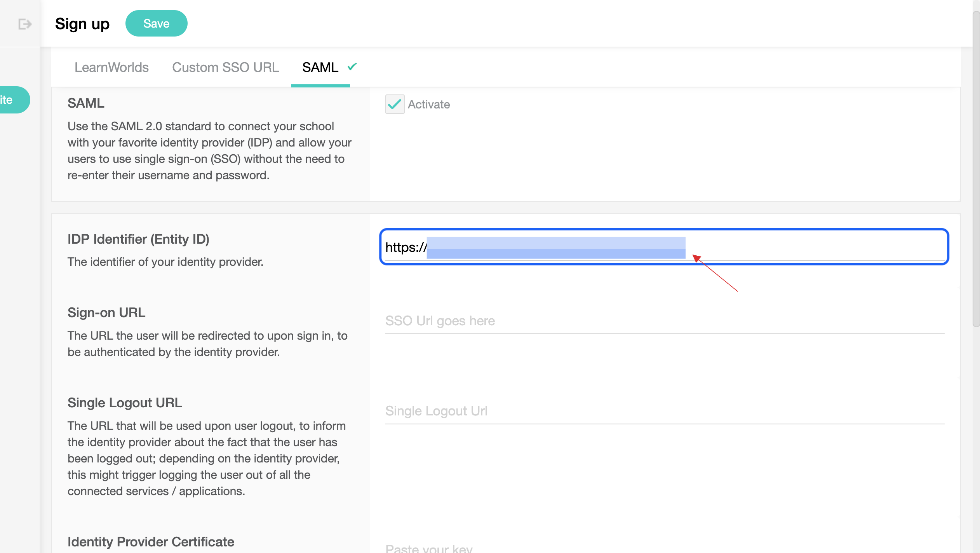980x553 pixels.
Task: Click the vertical page scrollbar
Action: [x=976, y=169]
